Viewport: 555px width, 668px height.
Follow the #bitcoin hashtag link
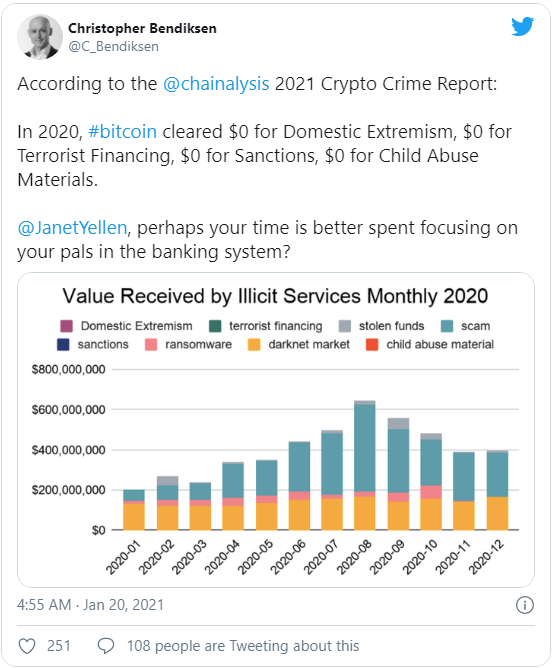(x=122, y=132)
